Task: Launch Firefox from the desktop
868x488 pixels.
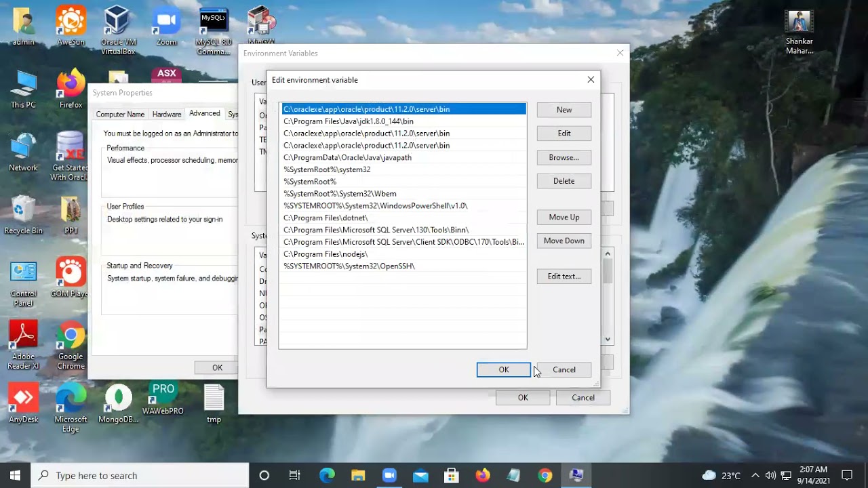Action: tap(71, 89)
